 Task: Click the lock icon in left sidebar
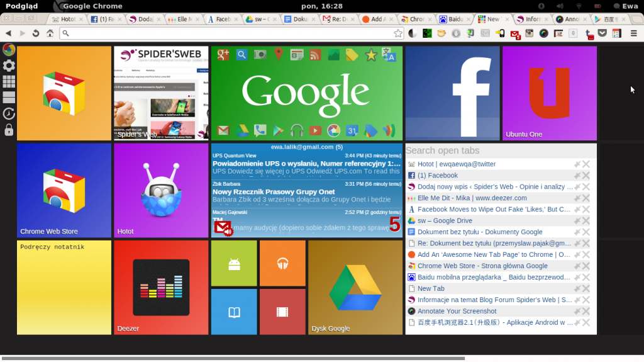(9, 130)
